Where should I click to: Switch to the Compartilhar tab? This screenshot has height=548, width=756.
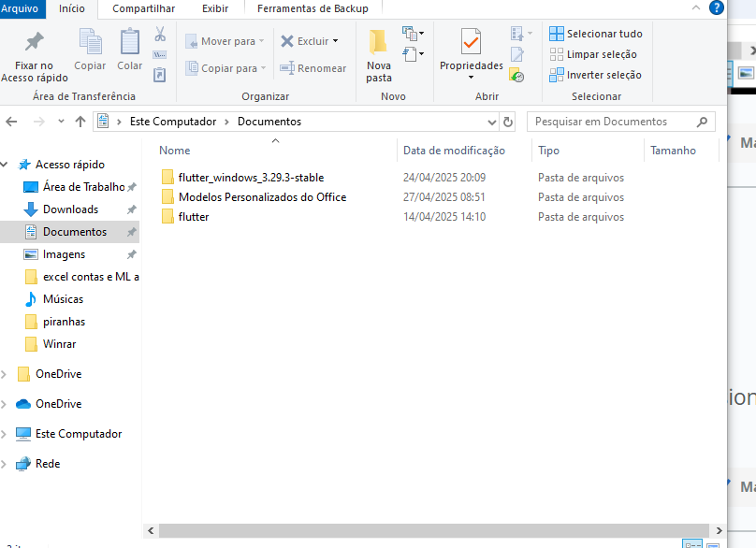[x=144, y=8]
